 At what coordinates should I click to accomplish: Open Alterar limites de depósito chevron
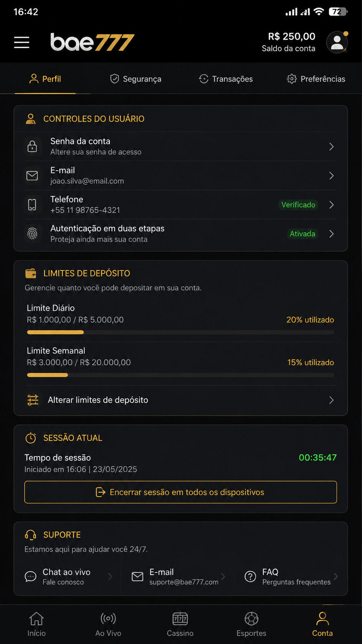(x=331, y=400)
